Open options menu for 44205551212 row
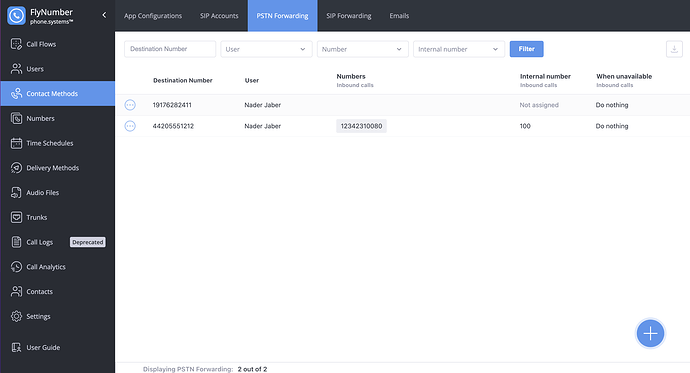Screen dimensions: 690x373 tap(130, 126)
